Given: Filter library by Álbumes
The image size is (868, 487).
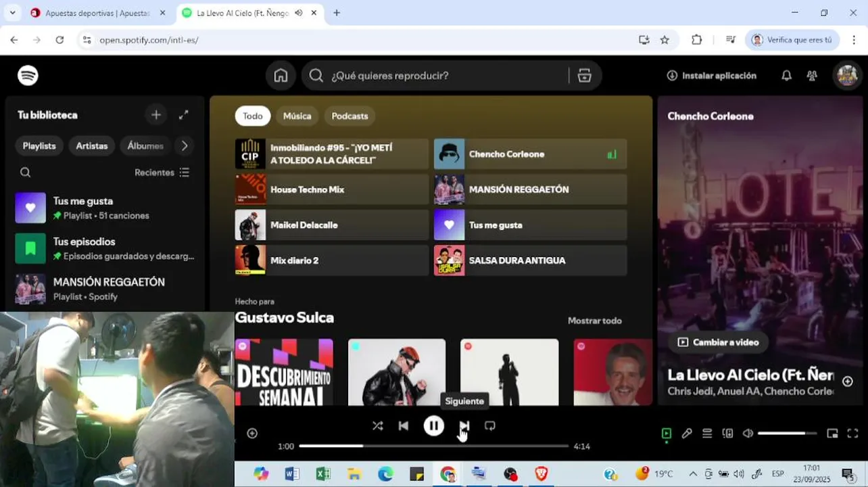Looking at the screenshot, I should click(145, 145).
